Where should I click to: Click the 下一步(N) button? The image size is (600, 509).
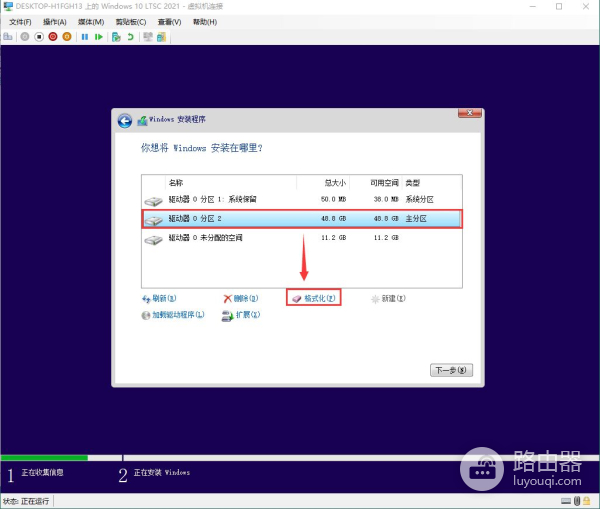pyautogui.click(x=451, y=370)
